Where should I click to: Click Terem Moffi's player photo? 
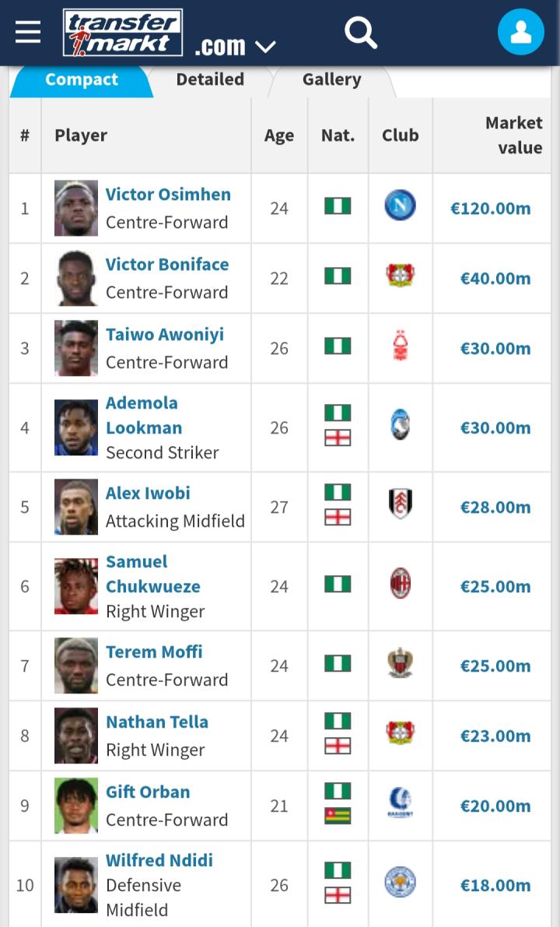[x=76, y=665]
